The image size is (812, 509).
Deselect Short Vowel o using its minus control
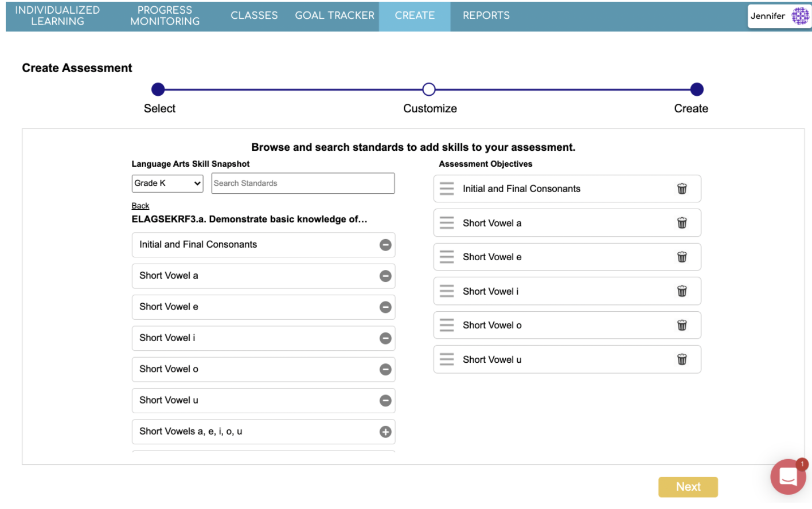tap(385, 369)
